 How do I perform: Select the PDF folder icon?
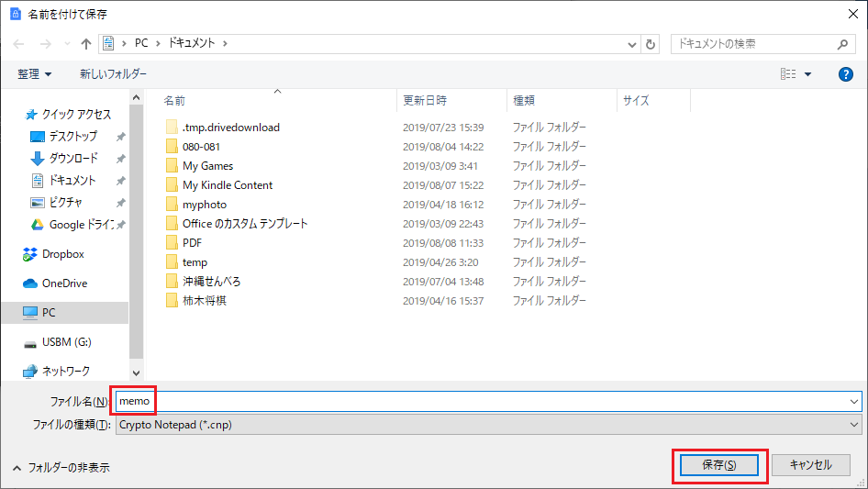pos(172,243)
